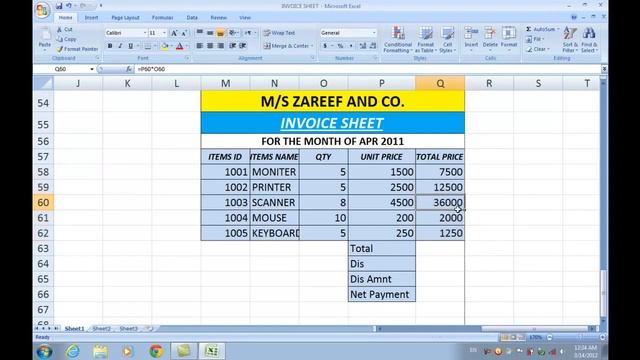Open Format as Table gallery
This screenshot has width=640, height=360.
point(425,40)
